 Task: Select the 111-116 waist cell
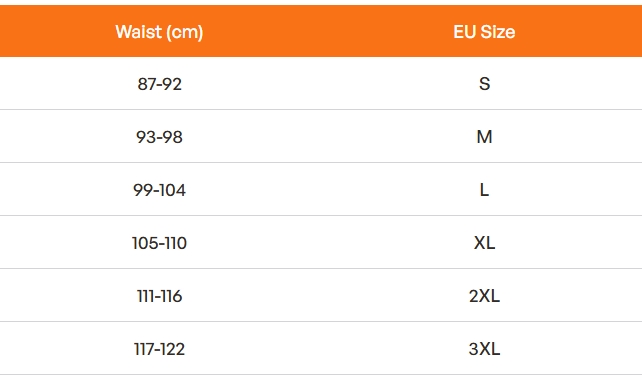(x=159, y=296)
